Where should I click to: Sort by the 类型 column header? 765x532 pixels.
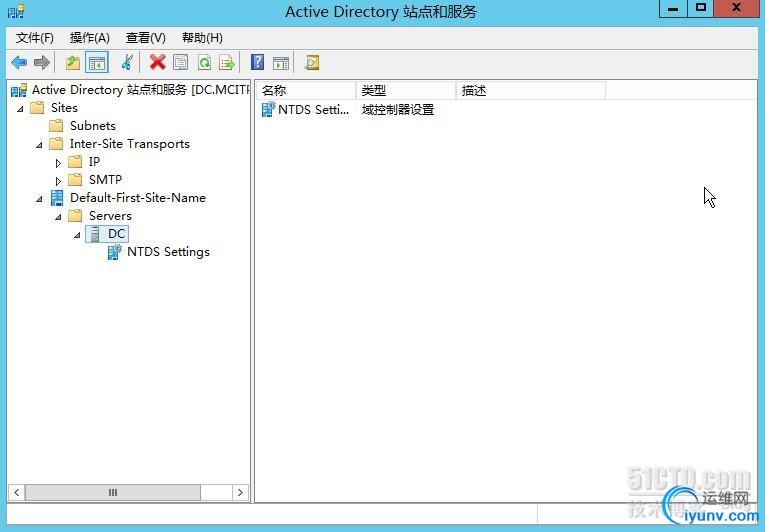406,90
